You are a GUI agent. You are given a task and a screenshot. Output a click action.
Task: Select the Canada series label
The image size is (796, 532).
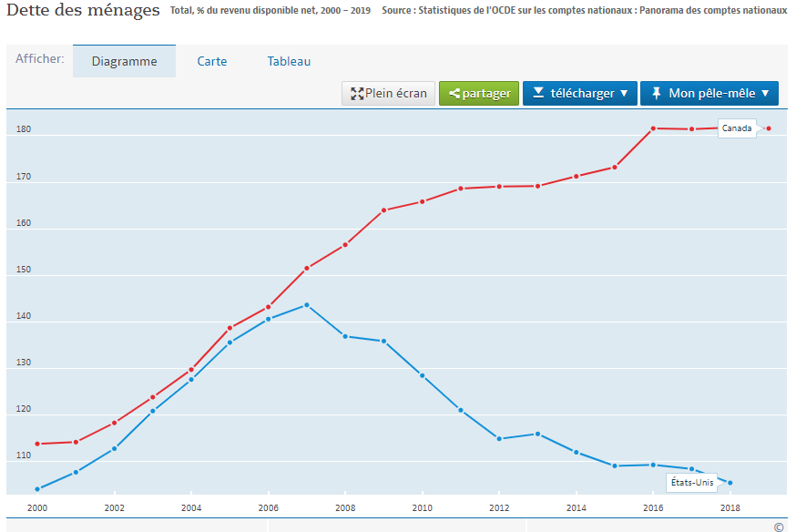(737, 128)
